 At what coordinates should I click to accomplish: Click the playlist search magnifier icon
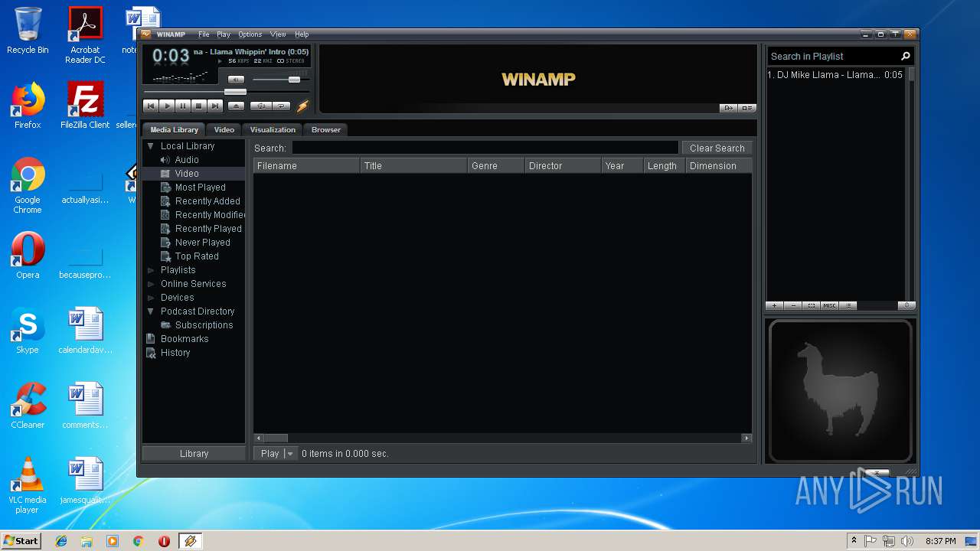(906, 56)
